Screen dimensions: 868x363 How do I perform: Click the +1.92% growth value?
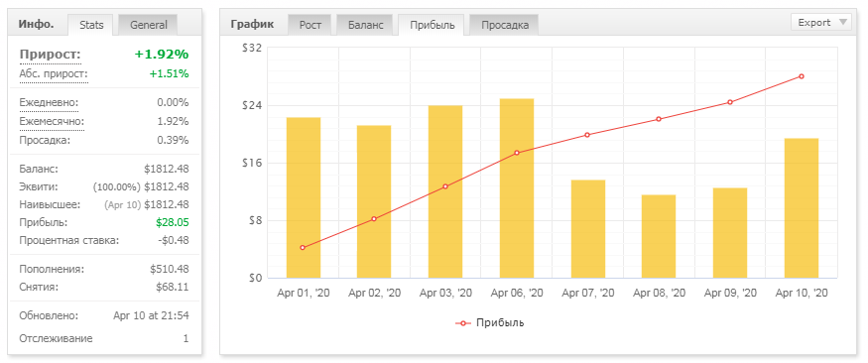click(x=162, y=55)
